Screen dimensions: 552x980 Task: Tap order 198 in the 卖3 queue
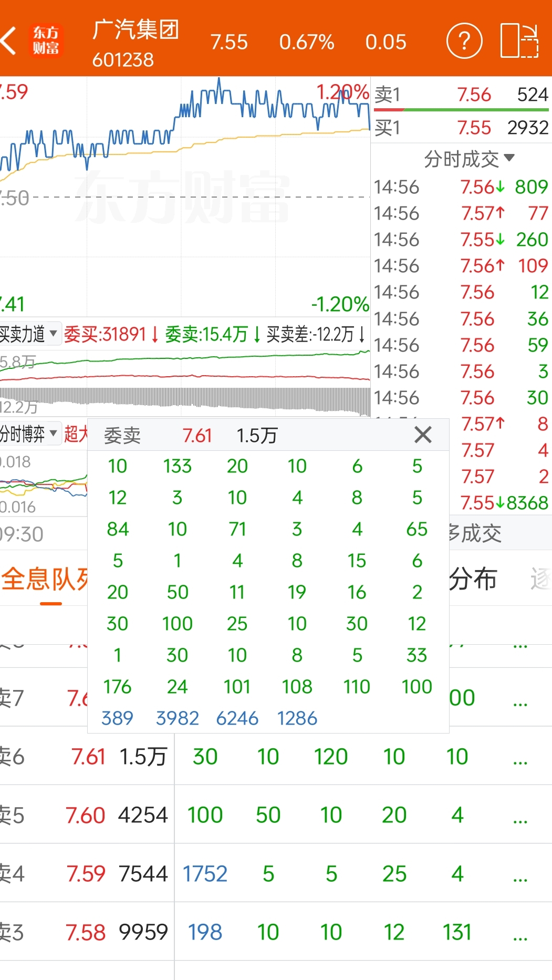205,932
